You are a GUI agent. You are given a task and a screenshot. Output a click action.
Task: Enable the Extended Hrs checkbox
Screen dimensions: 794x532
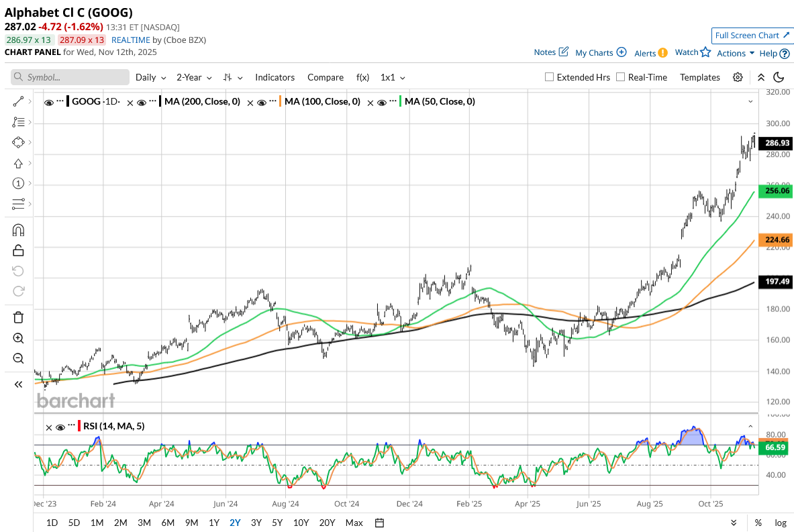point(550,77)
